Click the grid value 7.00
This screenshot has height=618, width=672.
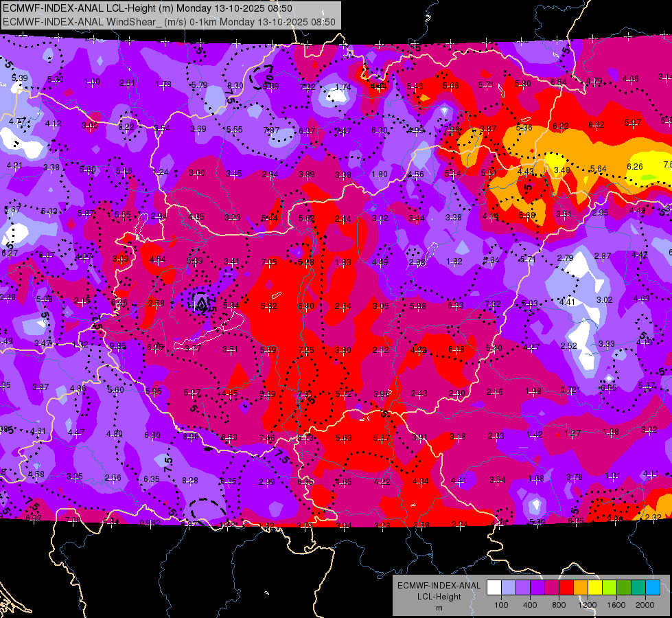[73, 520]
